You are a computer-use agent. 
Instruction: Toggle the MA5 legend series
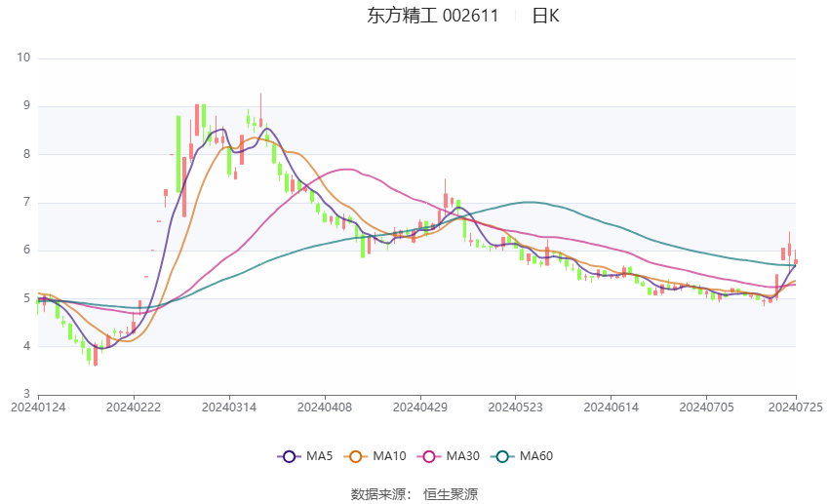coord(305,456)
